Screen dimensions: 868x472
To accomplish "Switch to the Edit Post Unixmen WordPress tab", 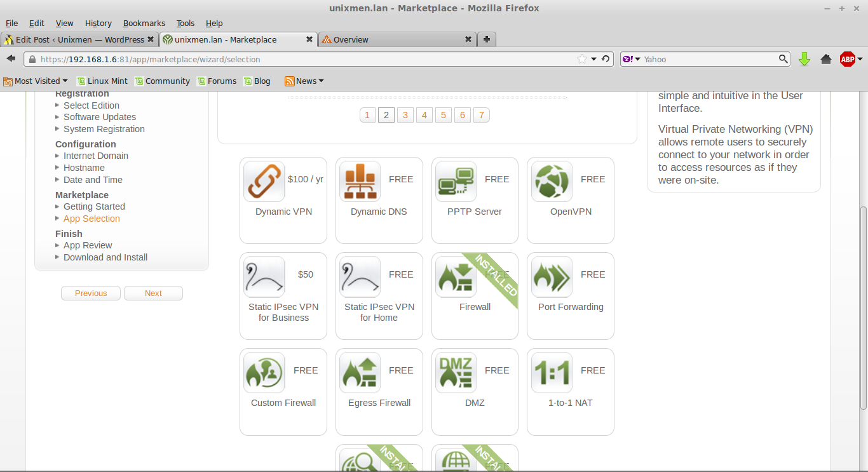I will coord(79,39).
